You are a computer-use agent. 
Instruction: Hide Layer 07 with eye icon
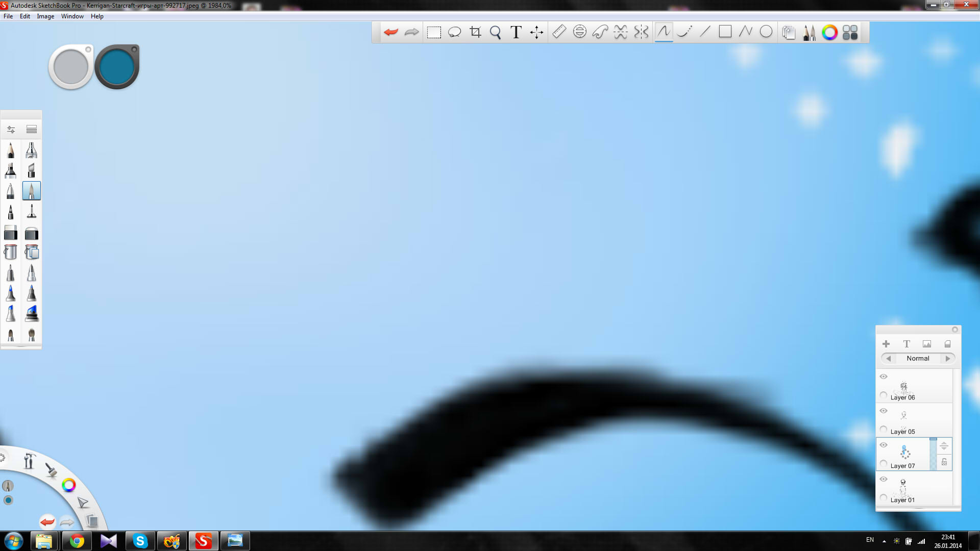click(x=884, y=445)
